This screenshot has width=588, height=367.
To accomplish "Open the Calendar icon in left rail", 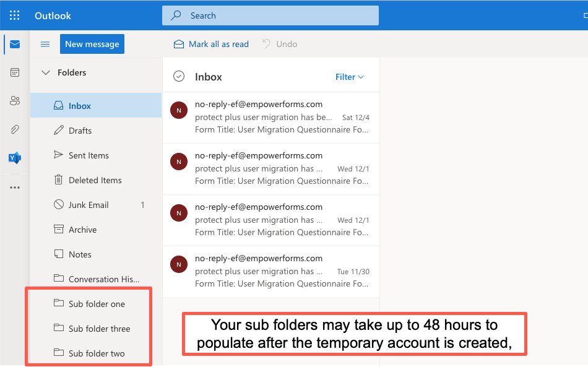I will (x=15, y=72).
